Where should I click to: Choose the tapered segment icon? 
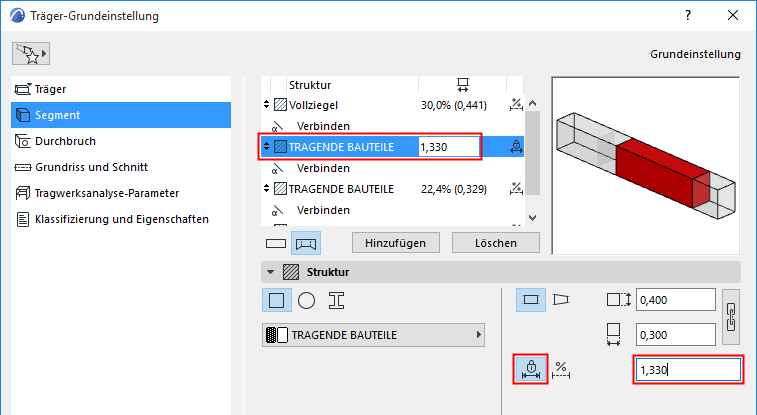pyautogui.click(x=560, y=299)
